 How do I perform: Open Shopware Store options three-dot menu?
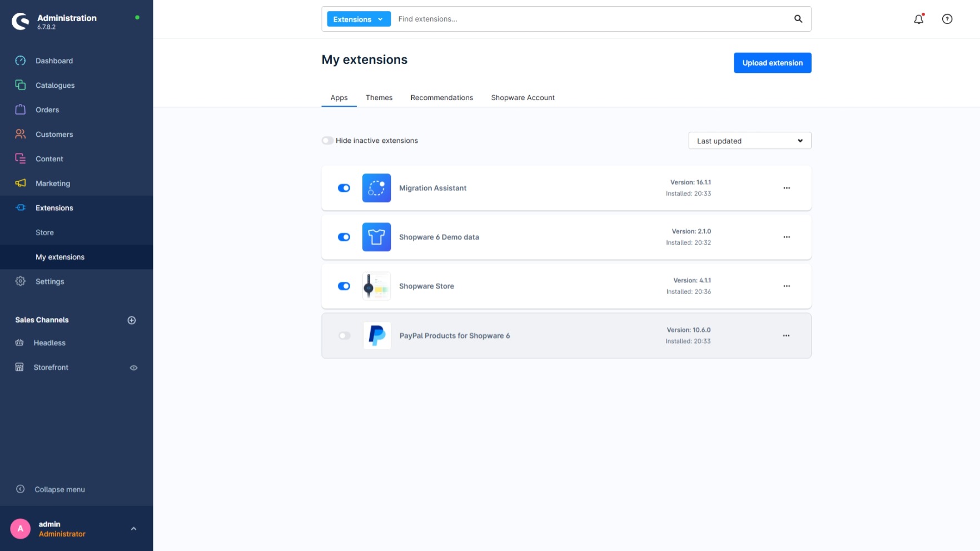[x=786, y=286]
